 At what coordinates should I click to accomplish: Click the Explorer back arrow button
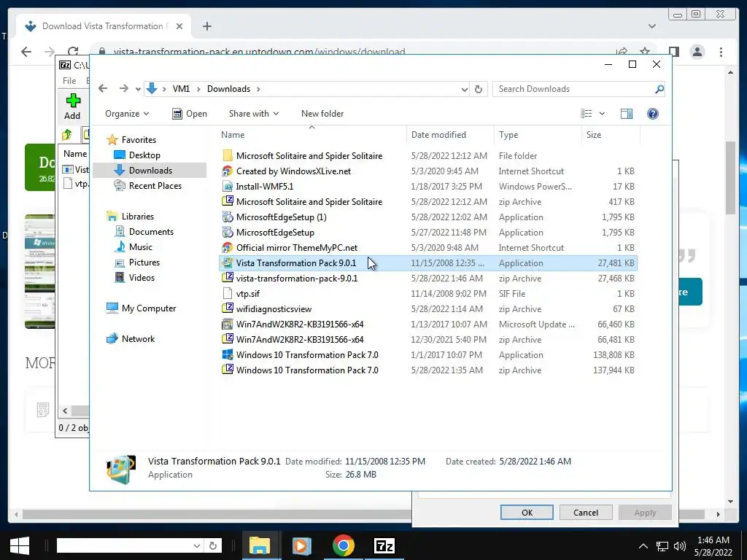click(x=103, y=88)
